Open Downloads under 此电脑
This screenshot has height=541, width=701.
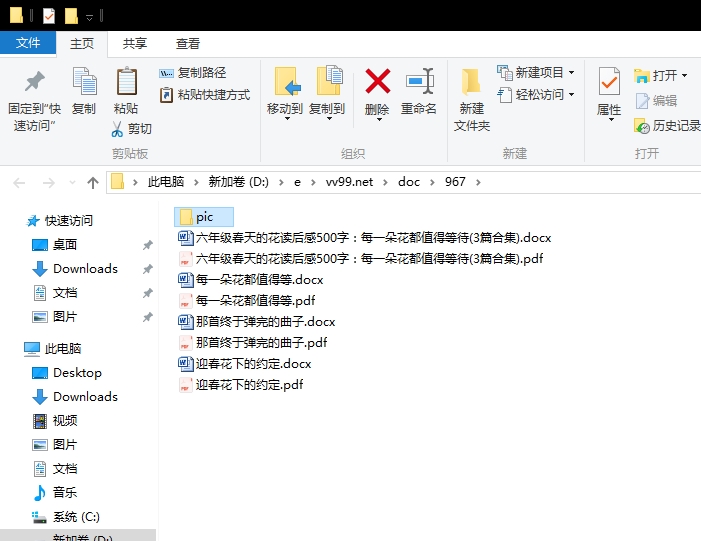75,397
